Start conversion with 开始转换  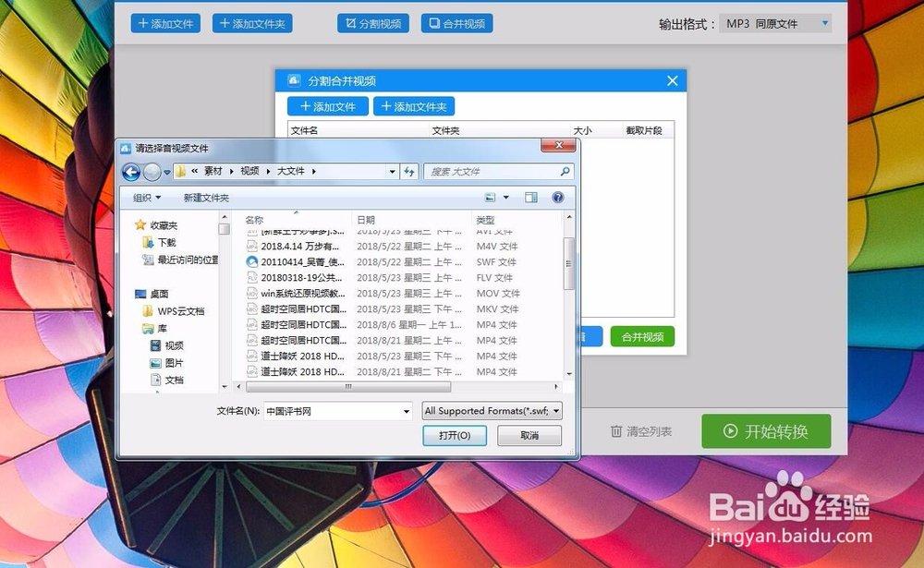[766, 430]
